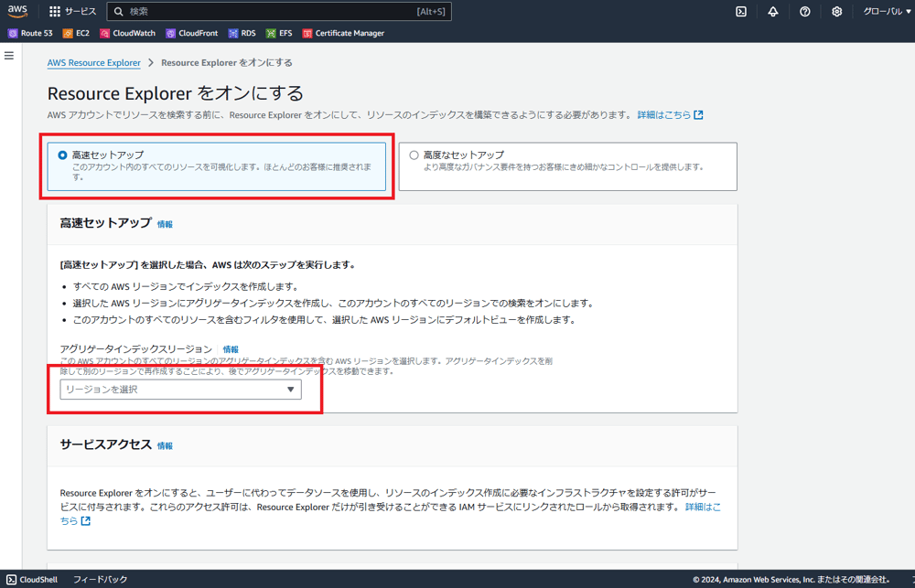This screenshot has width=915, height=588.
Task: Open Route 53 favorite shortcut
Action: 30,33
